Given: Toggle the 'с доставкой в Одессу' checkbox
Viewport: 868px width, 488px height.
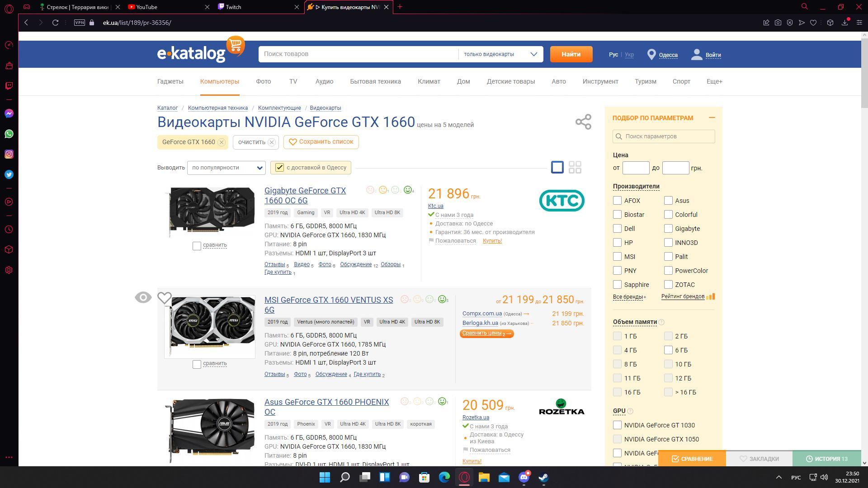Looking at the screenshot, I should tap(279, 168).
